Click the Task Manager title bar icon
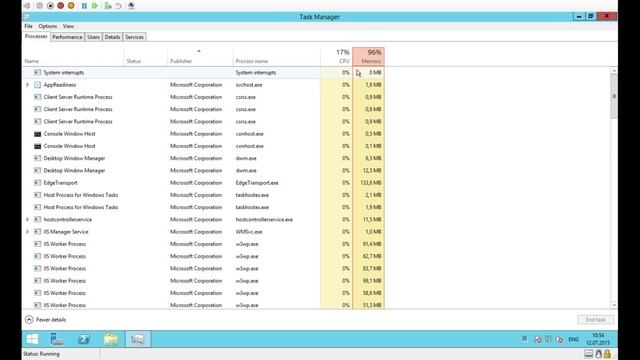The height and width of the screenshot is (360, 640). [27, 17]
